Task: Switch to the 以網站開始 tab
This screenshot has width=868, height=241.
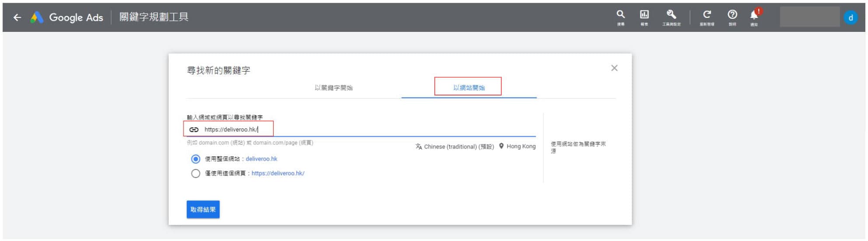Action: (469, 88)
